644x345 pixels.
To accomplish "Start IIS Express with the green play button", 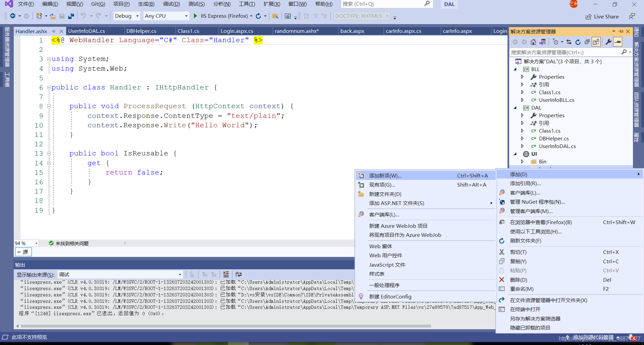I will point(196,16).
